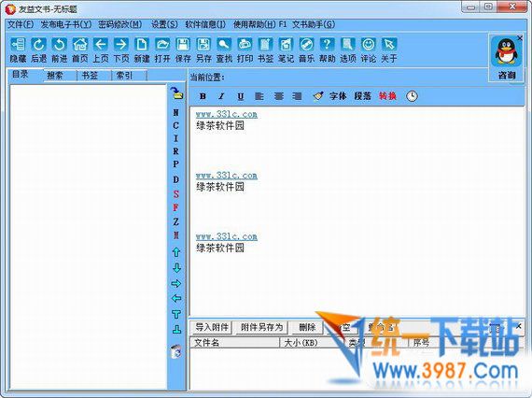Switch to the 索引 tab
The width and height of the screenshot is (532, 398).
(x=124, y=76)
